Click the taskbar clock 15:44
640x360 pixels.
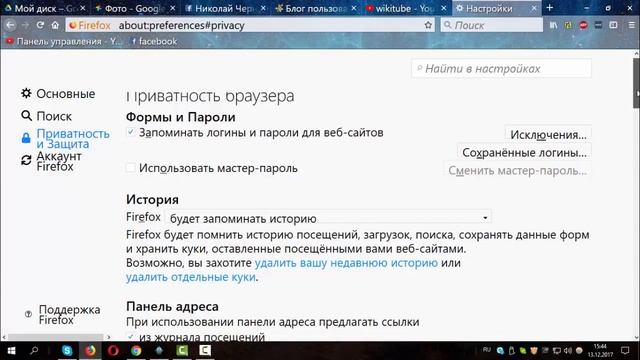[600, 351]
